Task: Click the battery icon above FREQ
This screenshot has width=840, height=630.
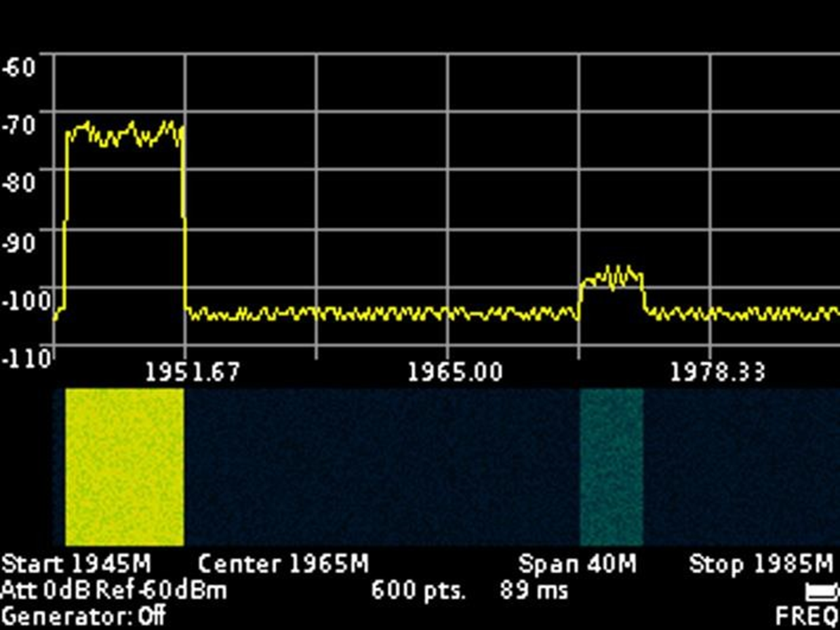Action: [822, 592]
